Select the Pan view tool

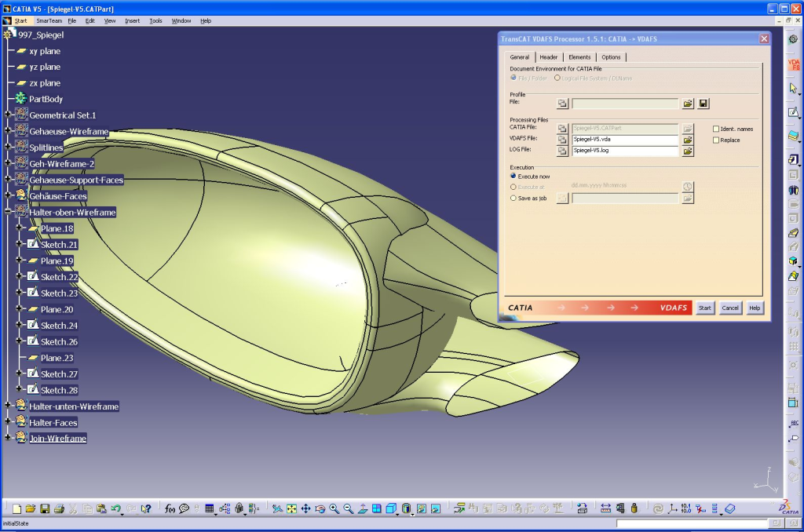(305, 509)
